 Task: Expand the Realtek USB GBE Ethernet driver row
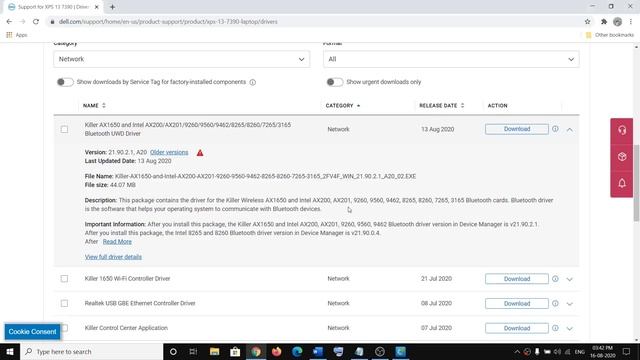[x=569, y=304]
